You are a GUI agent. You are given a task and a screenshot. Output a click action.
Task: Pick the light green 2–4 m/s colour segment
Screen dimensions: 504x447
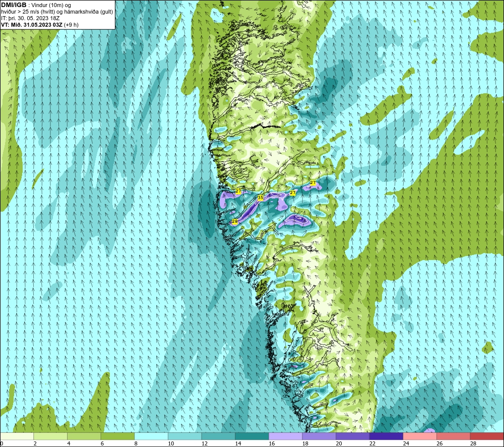(x=50, y=436)
